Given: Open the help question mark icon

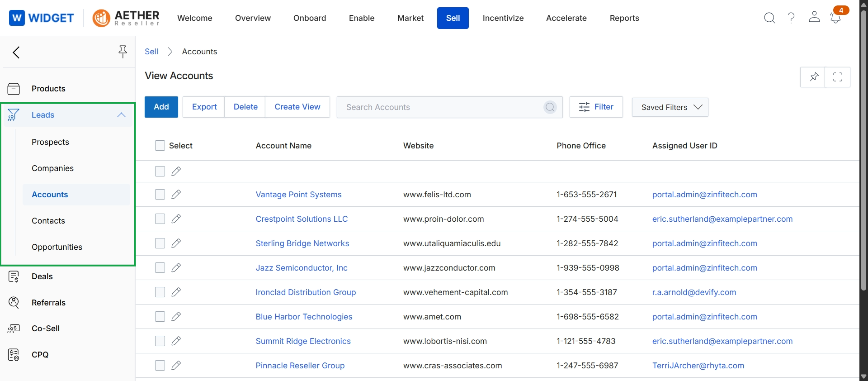Looking at the screenshot, I should [791, 18].
